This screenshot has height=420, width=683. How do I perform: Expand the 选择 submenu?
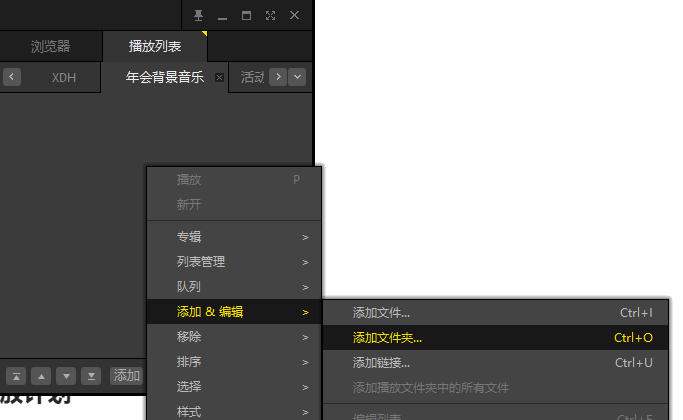click(234, 386)
